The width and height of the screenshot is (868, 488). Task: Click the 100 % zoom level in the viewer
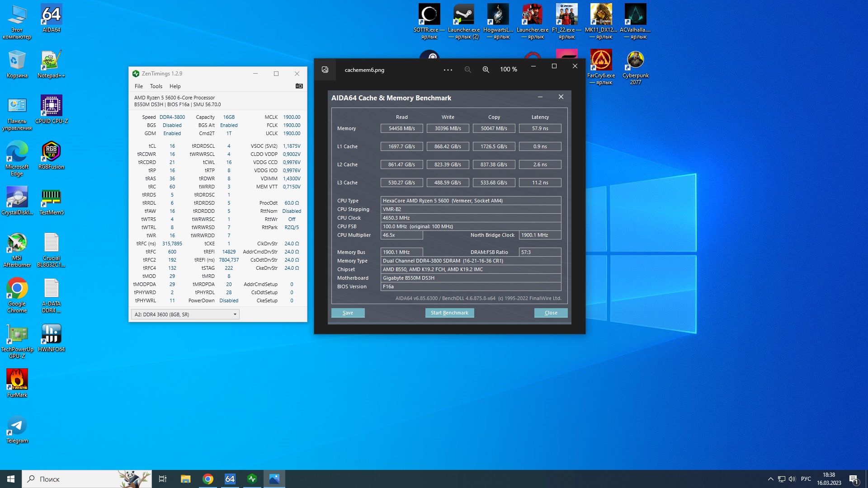(x=508, y=70)
